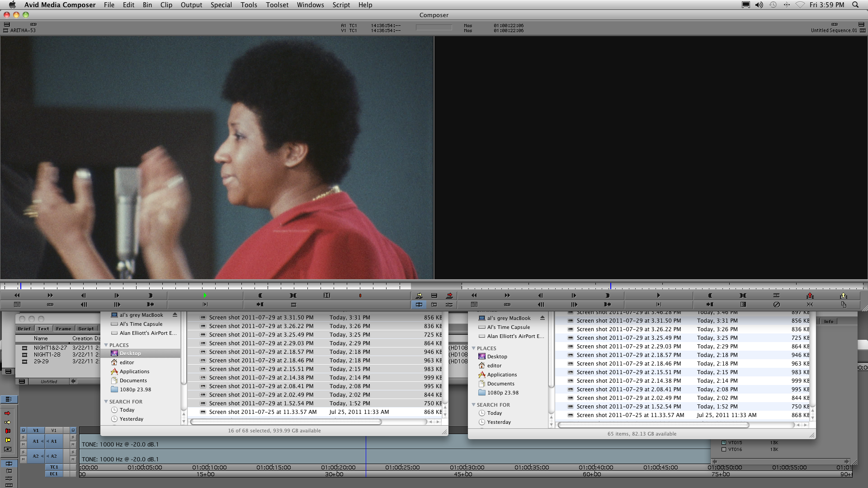The height and width of the screenshot is (488, 868).
Task: Click the yellow Extract icon under record monitor
Action: (x=843, y=296)
